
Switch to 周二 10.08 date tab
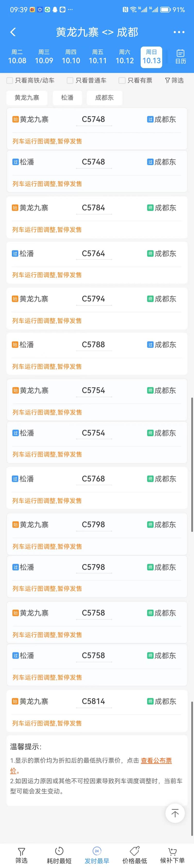click(x=17, y=57)
